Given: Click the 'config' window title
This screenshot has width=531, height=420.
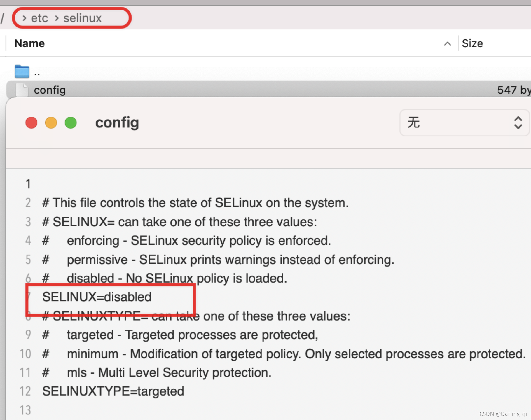Looking at the screenshot, I should click(x=117, y=123).
